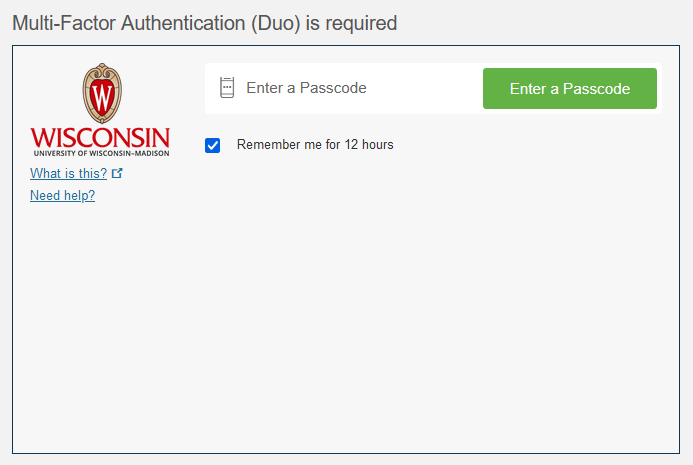The image size is (693, 465).
Task: Click the white W on the crest shield
Action: click(x=100, y=98)
